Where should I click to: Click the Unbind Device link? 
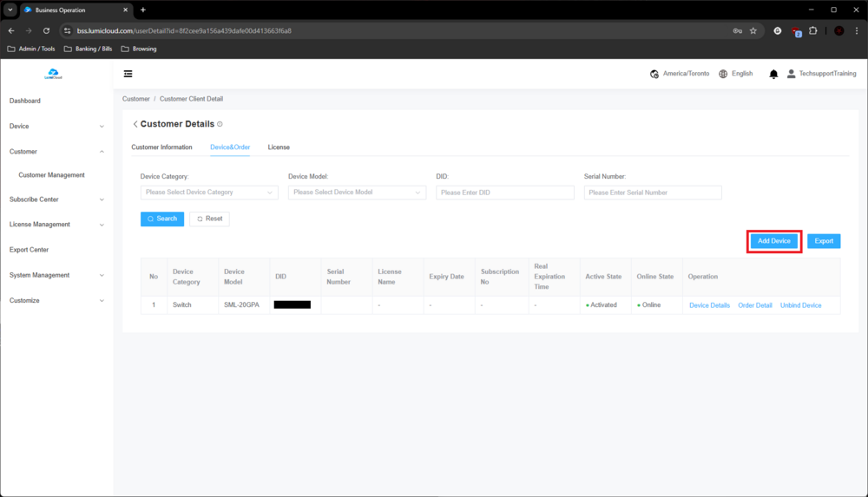click(x=800, y=305)
